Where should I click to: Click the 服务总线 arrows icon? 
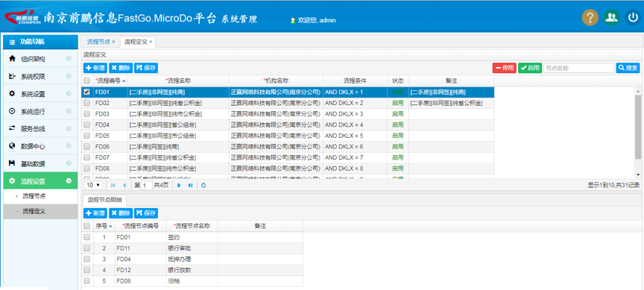pos(12,128)
